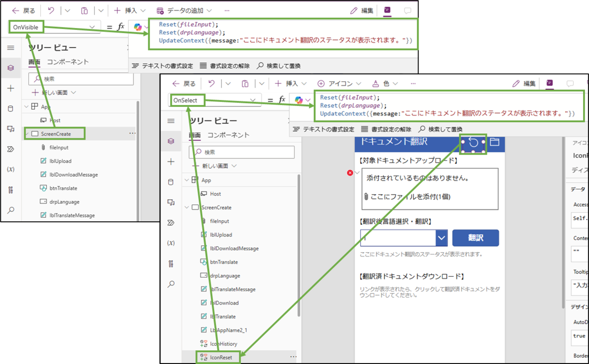Click the blue 翻訳 button on the canvas

476,238
